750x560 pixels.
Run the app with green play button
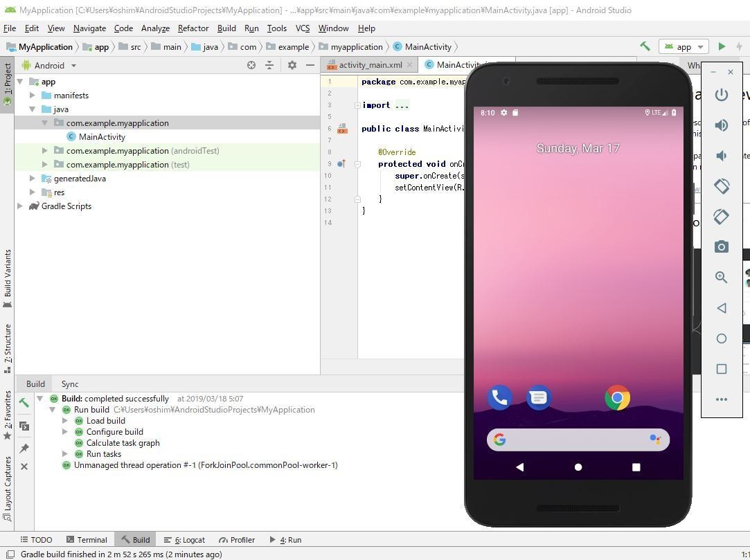click(722, 46)
